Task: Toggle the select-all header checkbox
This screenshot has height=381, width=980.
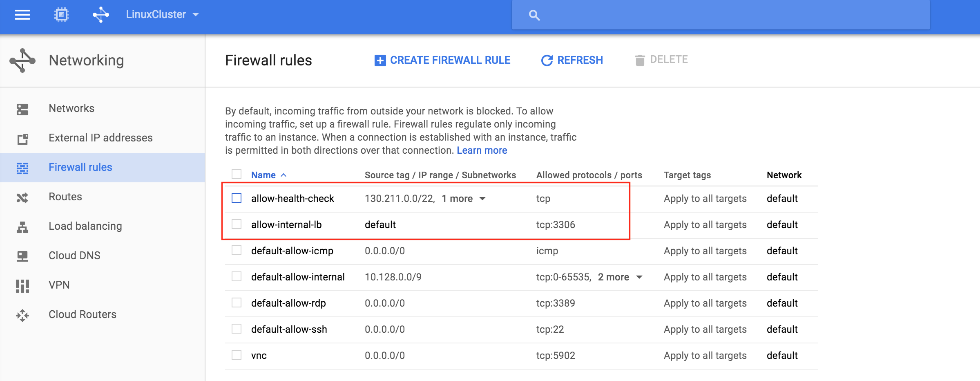Action: click(x=237, y=174)
